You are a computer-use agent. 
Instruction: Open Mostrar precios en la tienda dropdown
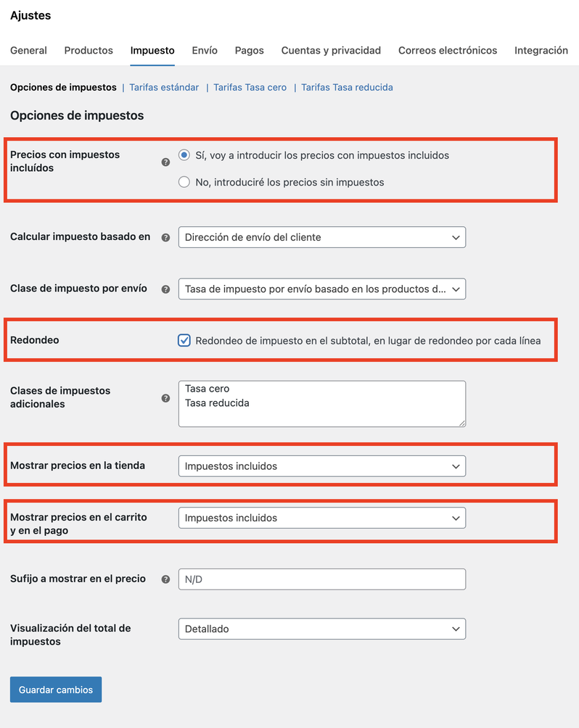[321, 466]
